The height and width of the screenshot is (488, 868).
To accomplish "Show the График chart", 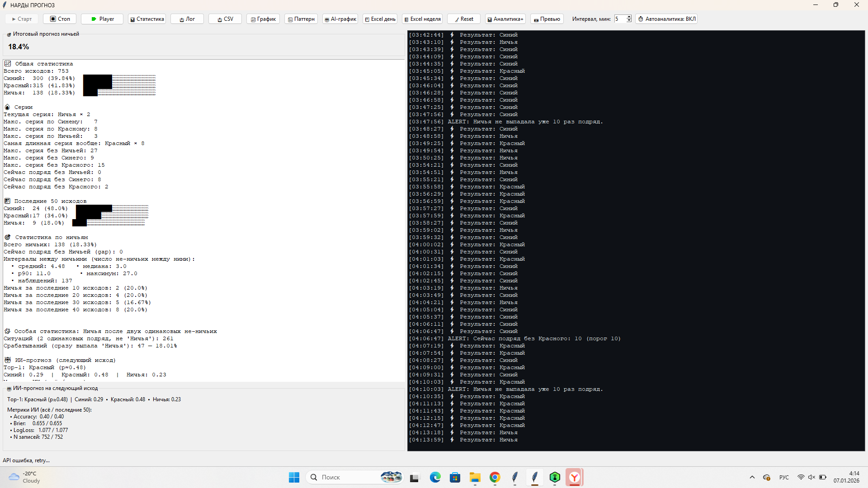I will point(263,19).
